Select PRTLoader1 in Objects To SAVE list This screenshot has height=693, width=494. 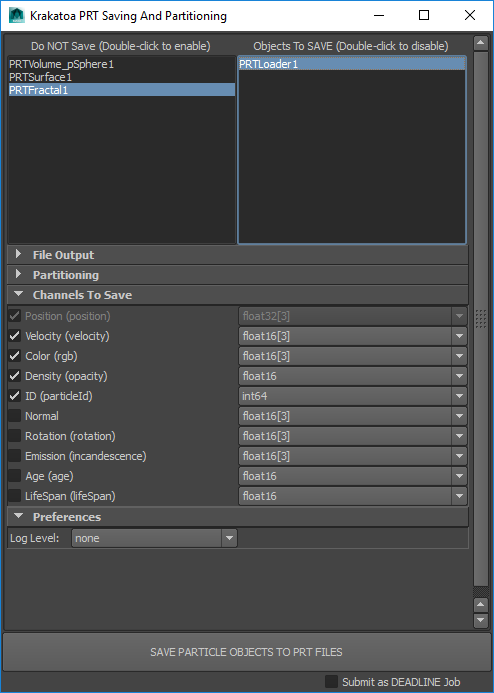pos(352,64)
